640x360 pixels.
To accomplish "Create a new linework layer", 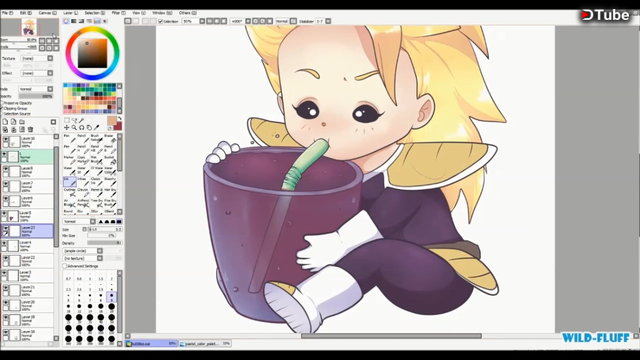I will (x=13, y=122).
